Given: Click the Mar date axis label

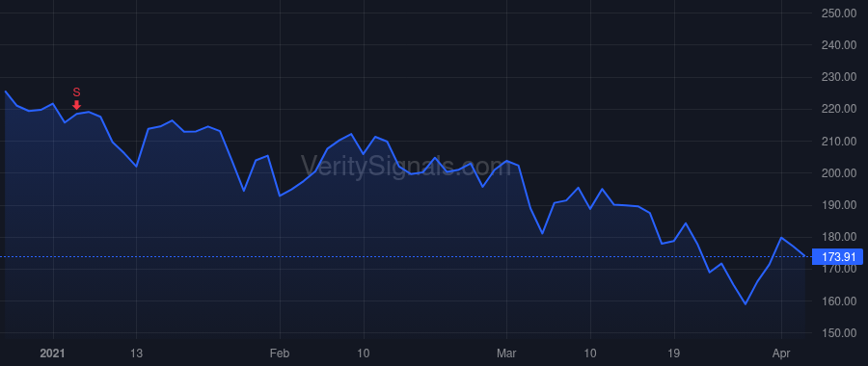Looking at the screenshot, I should click(506, 353).
